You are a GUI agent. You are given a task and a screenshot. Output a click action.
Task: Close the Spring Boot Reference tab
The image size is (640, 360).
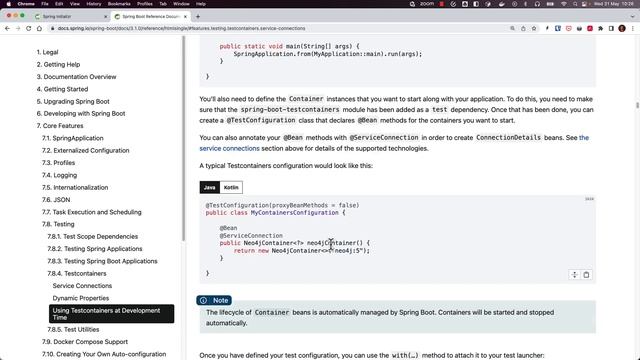[185, 17]
